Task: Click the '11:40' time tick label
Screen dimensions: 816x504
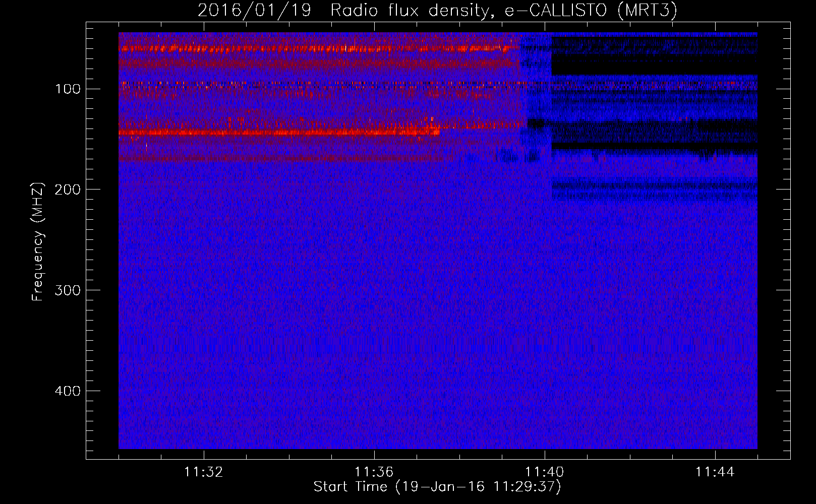Action: (545, 472)
